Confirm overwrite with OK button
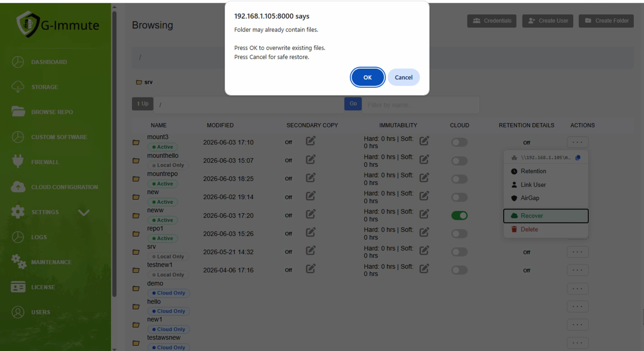Screen dimensions: 644x351 coord(368,77)
